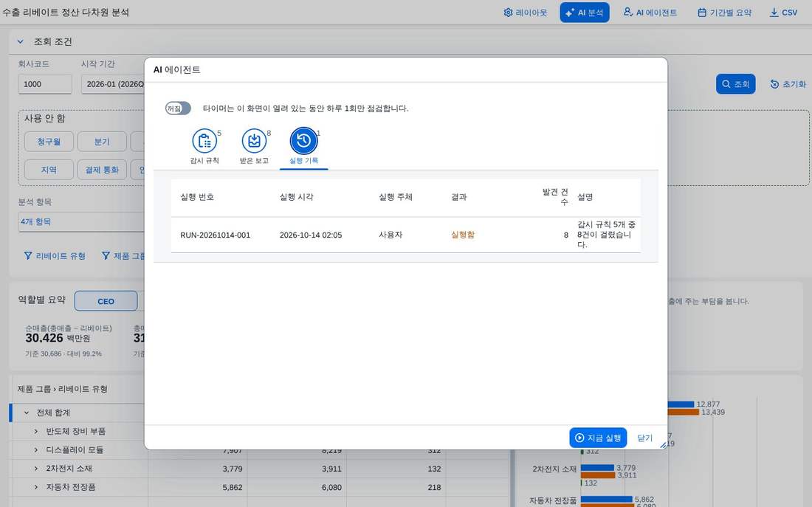Image resolution: width=812 pixels, height=507 pixels.
Task: Click the 회사코드 field showing 1000
Action: [45, 84]
